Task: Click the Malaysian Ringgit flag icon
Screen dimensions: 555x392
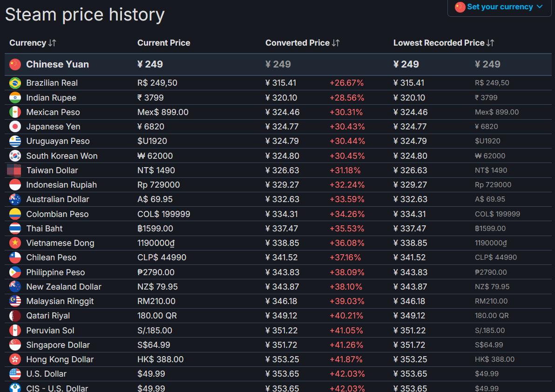Action: coord(15,301)
